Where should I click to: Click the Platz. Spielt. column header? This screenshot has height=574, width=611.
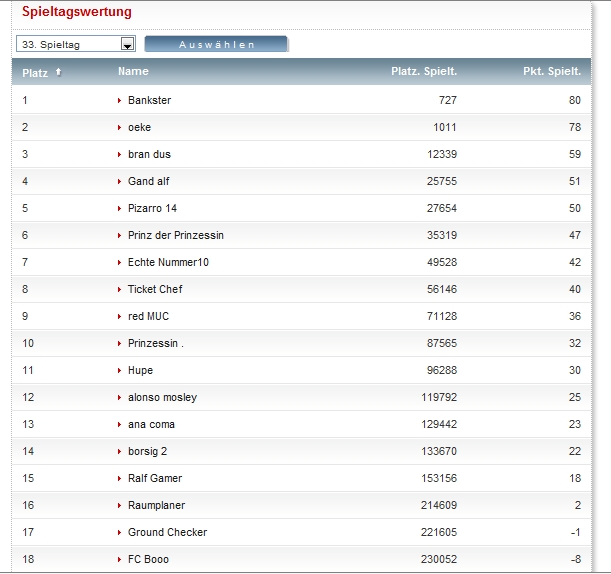(423, 71)
